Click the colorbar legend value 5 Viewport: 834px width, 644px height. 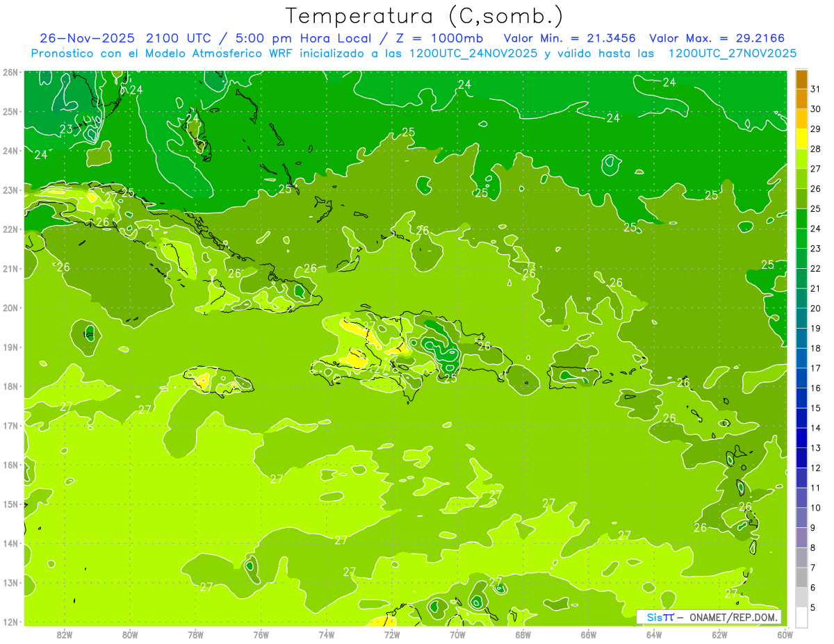click(813, 607)
